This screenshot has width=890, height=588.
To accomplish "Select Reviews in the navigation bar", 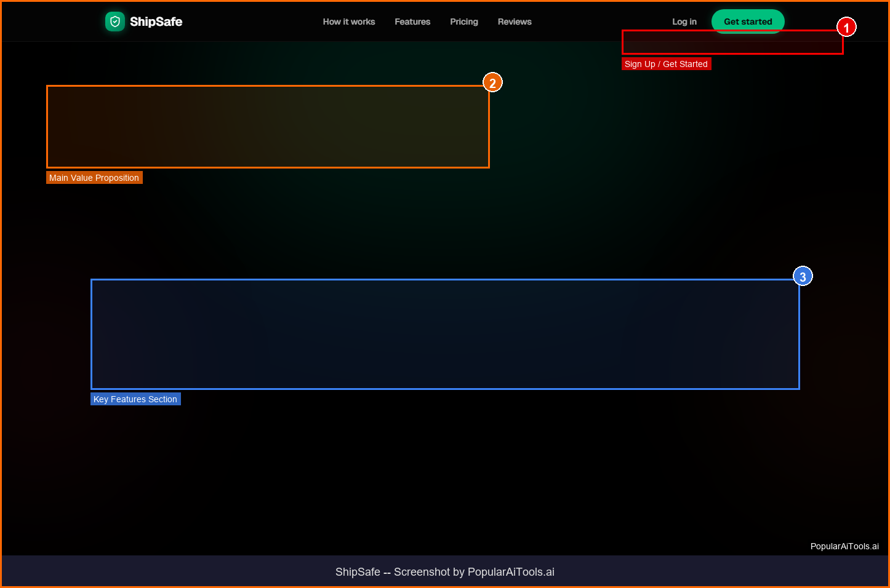I will [x=515, y=22].
